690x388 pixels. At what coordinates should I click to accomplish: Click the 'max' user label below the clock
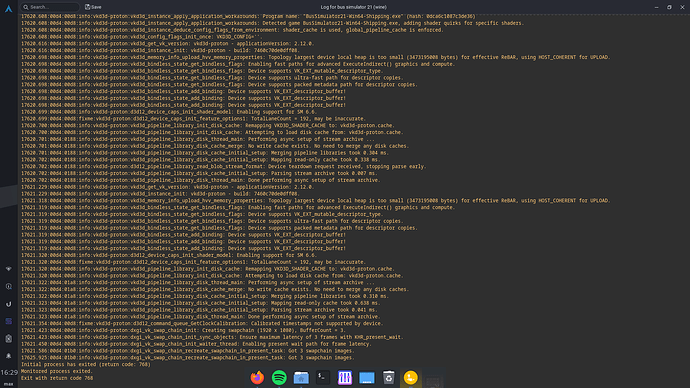click(x=8, y=384)
